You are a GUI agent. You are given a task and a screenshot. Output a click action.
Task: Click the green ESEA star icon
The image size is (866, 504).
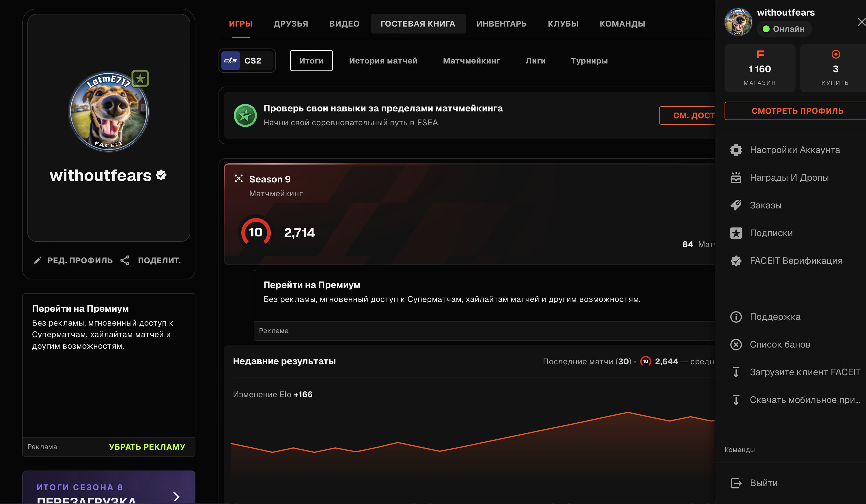(x=245, y=115)
